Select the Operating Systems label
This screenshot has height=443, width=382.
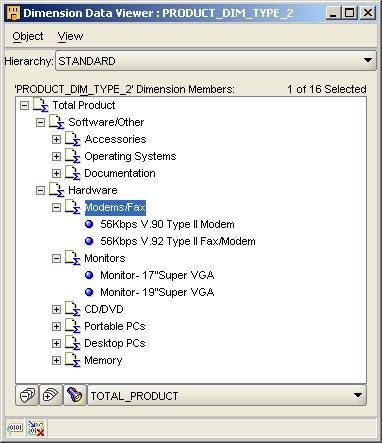(130, 156)
